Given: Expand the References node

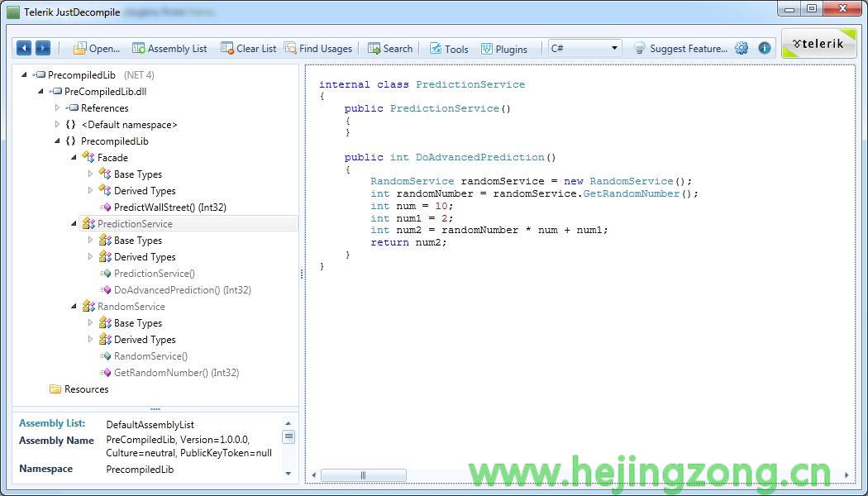Looking at the screenshot, I should (57, 108).
